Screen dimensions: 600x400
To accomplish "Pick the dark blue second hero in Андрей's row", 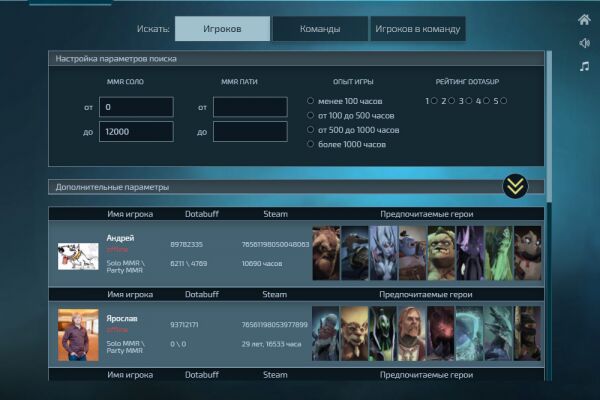I will (x=355, y=253).
